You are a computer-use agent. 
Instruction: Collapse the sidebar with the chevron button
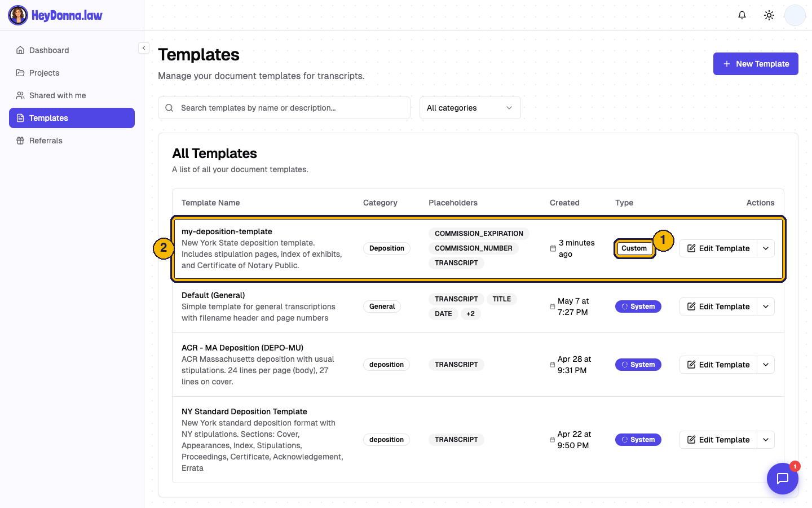coord(144,48)
